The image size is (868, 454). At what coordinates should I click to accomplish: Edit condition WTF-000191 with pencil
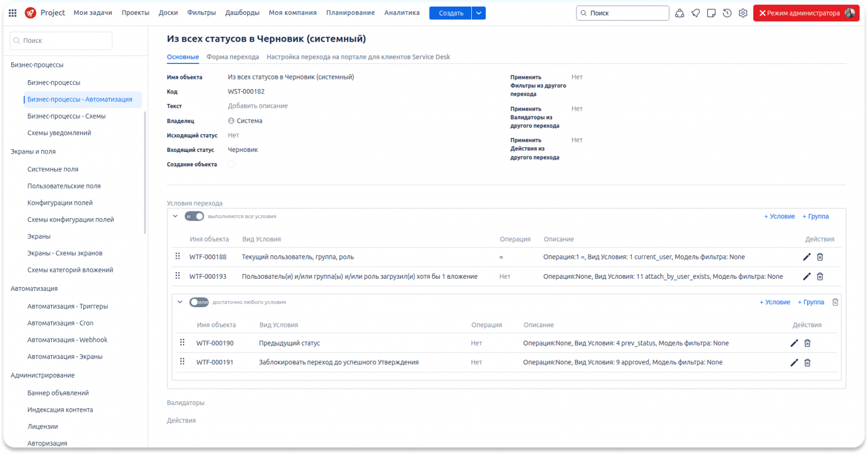tap(794, 363)
